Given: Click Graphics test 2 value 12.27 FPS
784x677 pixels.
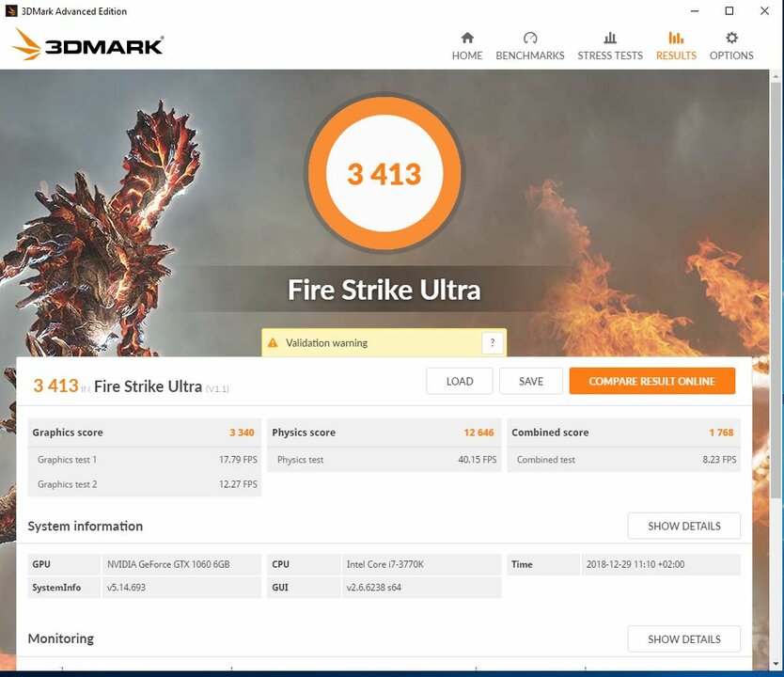Looking at the screenshot, I should coord(238,484).
